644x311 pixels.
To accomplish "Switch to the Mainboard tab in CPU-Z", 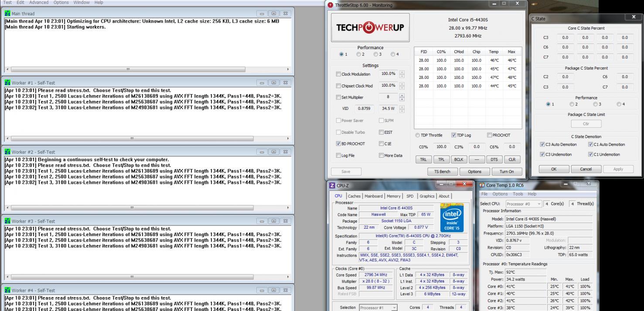I will 373,196.
